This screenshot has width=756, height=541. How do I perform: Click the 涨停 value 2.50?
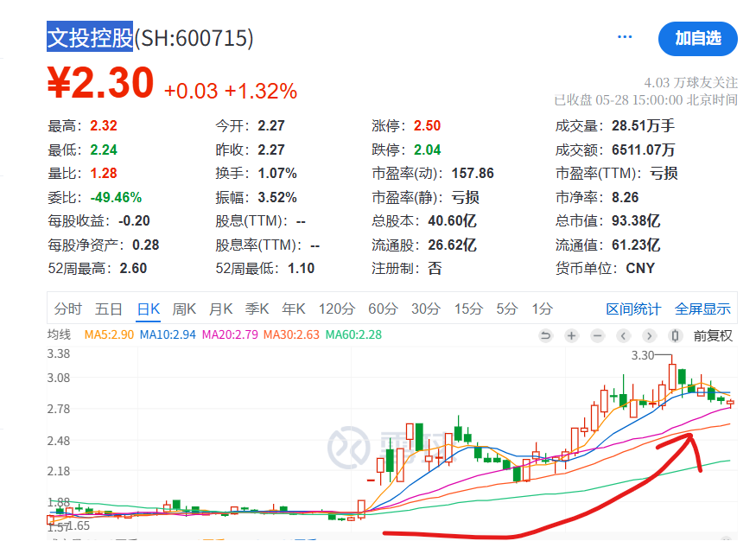pyautogui.click(x=427, y=126)
